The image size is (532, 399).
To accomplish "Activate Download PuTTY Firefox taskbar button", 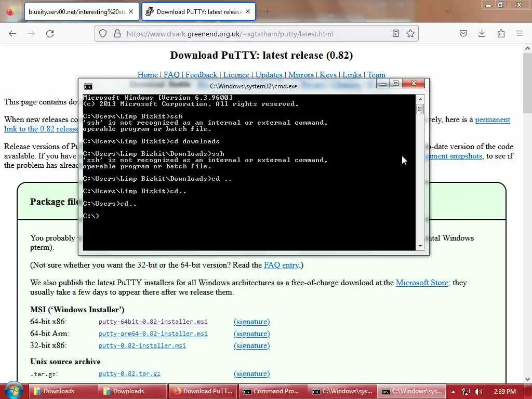I will tap(203, 391).
